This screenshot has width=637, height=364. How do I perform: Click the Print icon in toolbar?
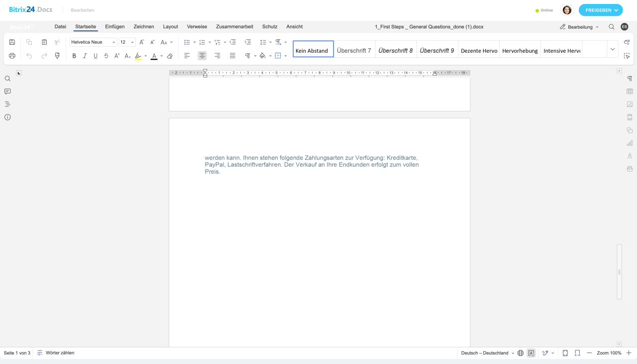pos(12,56)
